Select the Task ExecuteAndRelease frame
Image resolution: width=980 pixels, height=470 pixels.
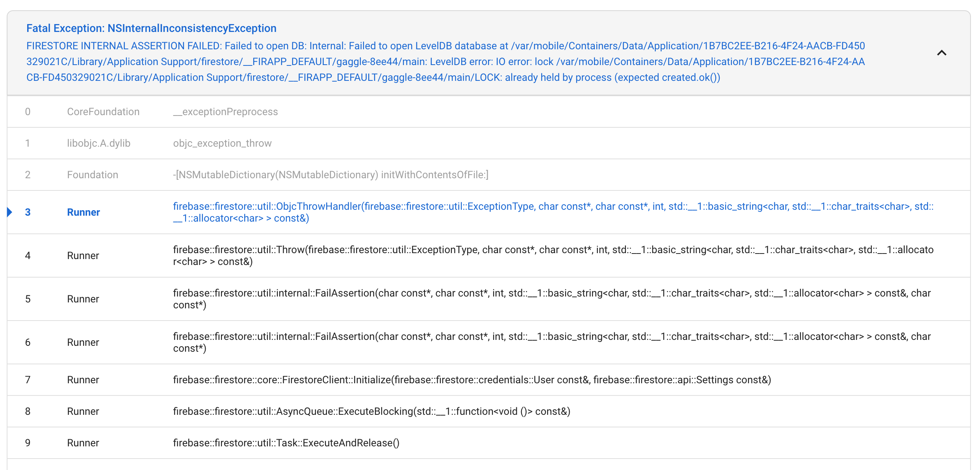[287, 443]
